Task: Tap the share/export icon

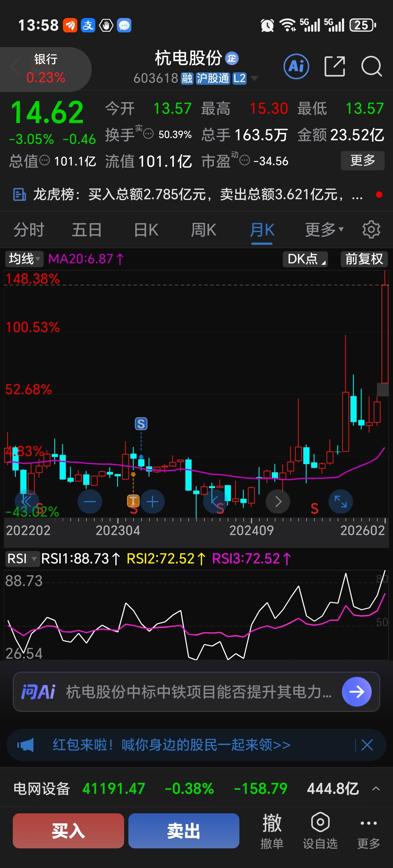Action: pyautogui.click(x=335, y=66)
